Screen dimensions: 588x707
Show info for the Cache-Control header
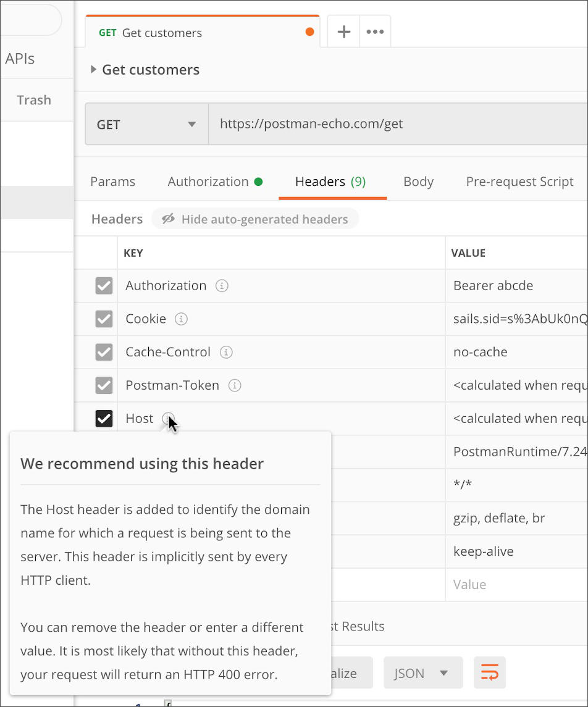(226, 352)
